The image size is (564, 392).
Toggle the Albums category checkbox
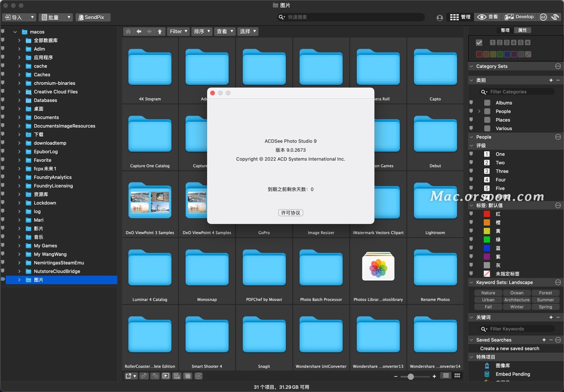[x=487, y=103]
